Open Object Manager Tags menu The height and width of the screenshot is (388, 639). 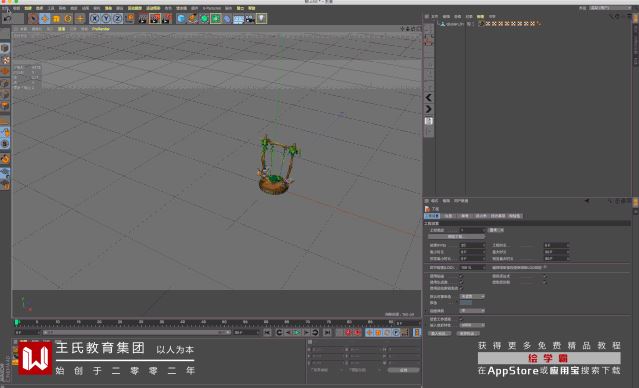(480, 16)
